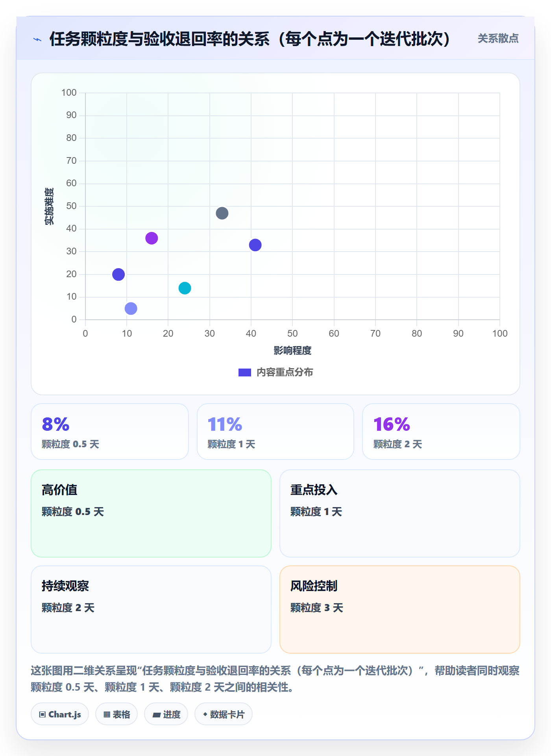The image size is (551, 756).
Task: Click the gray scatter point near 47
Action: click(222, 213)
